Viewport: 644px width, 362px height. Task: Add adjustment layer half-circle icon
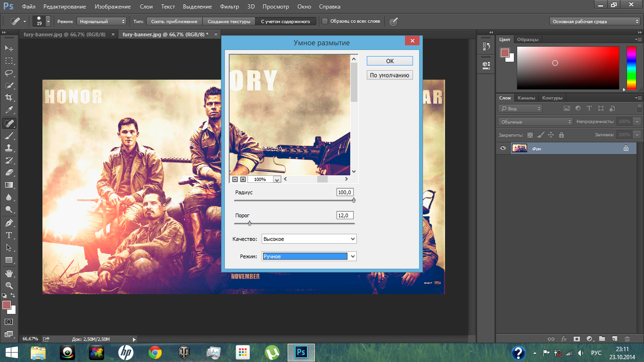click(x=589, y=338)
